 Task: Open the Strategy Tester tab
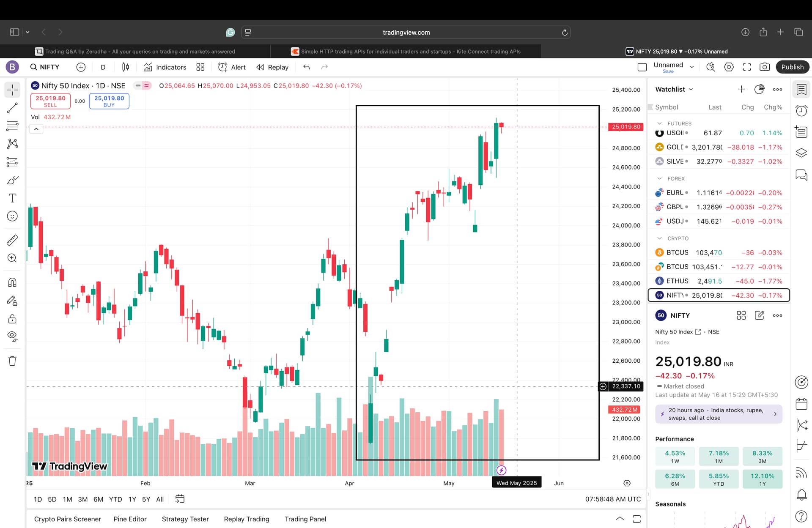pos(185,519)
